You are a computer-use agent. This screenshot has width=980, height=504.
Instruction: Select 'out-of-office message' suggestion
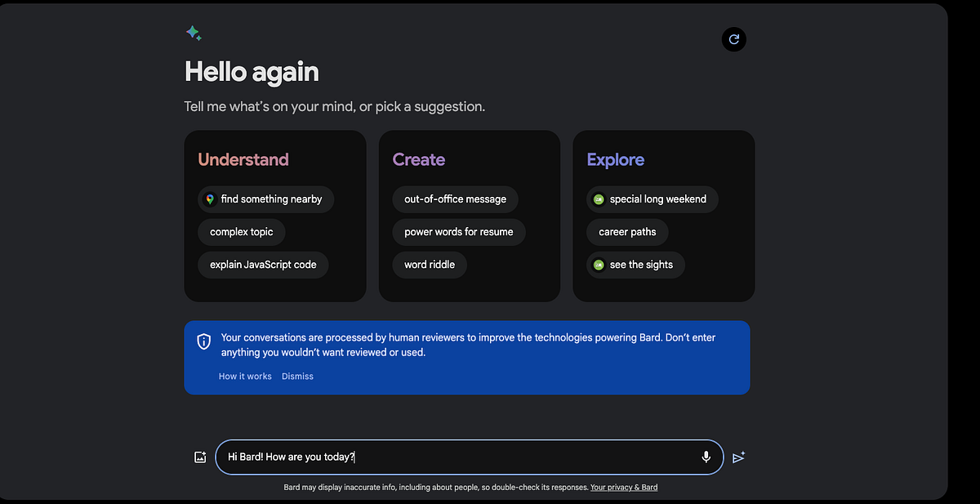pyautogui.click(x=455, y=199)
